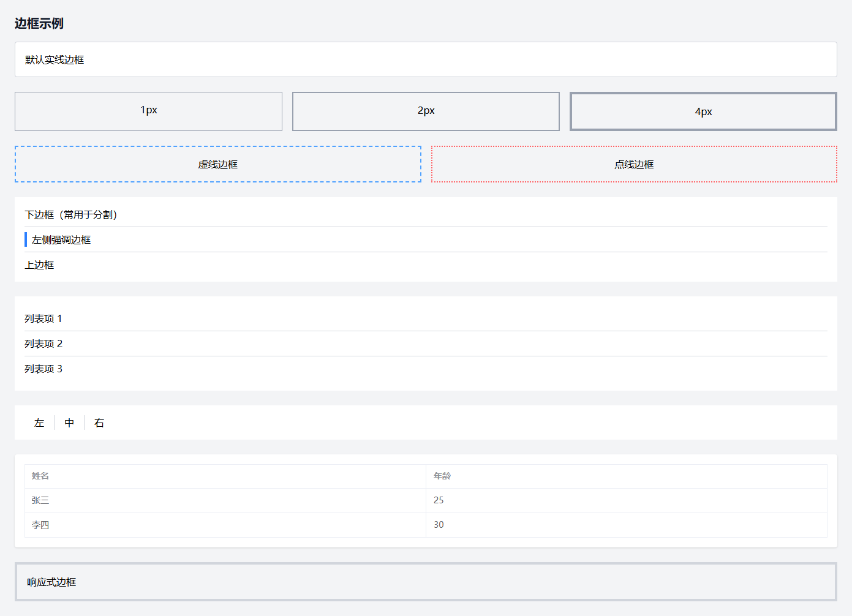The height and width of the screenshot is (616, 852).
Task: Click the 响应式边框 box
Action: (x=426, y=582)
